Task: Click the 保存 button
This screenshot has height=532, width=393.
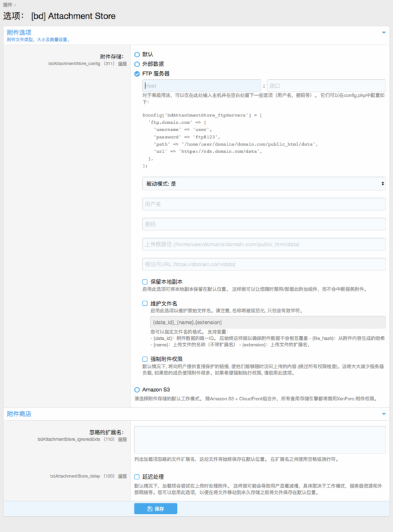Action: pyautogui.click(x=156, y=509)
